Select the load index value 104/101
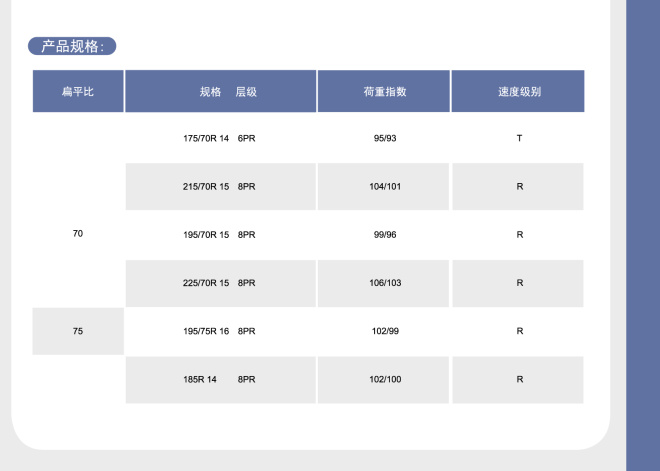This screenshot has width=660, height=471. 383,186
